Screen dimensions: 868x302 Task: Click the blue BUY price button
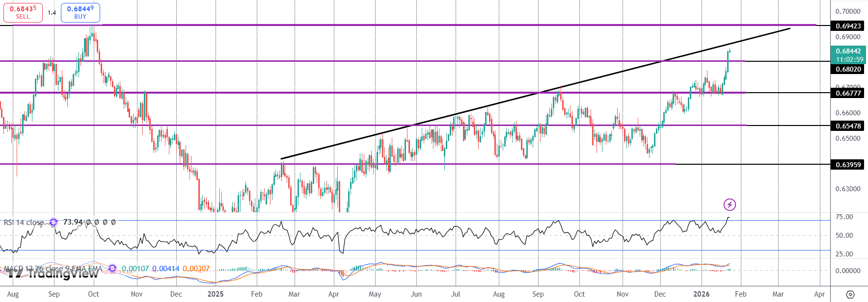tap(81, 12)
